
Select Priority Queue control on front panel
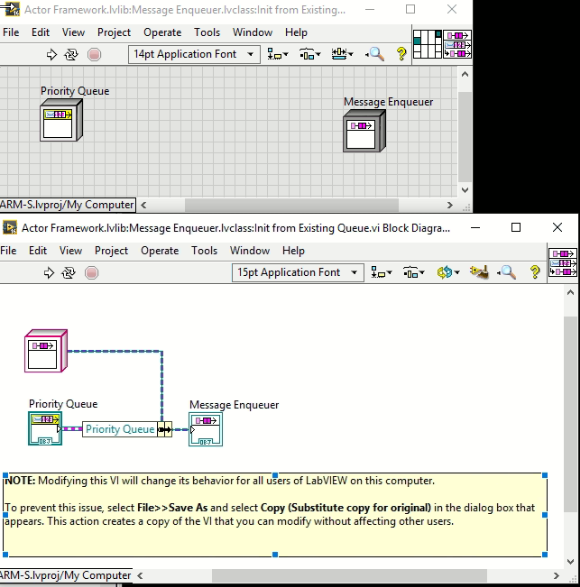[61, 120]
